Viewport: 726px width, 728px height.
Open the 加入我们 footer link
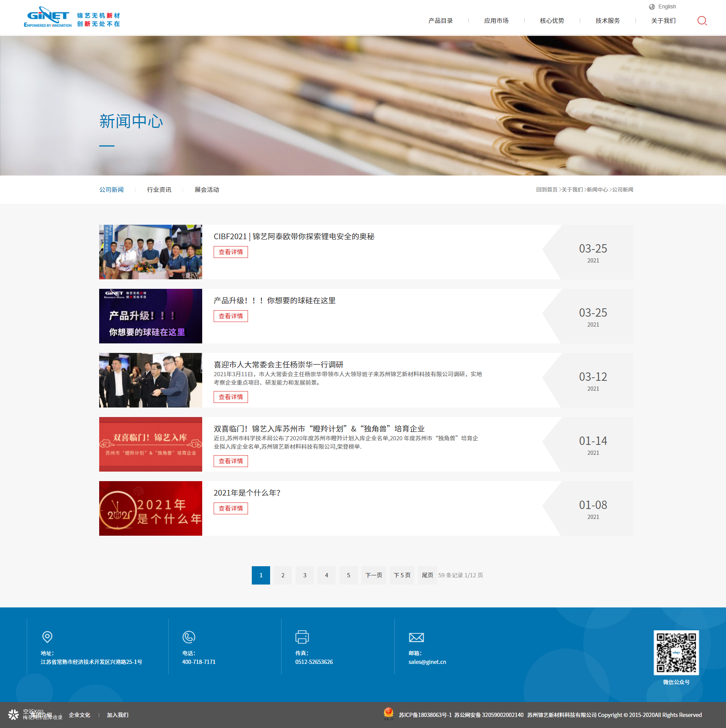[x=118, y=715]
